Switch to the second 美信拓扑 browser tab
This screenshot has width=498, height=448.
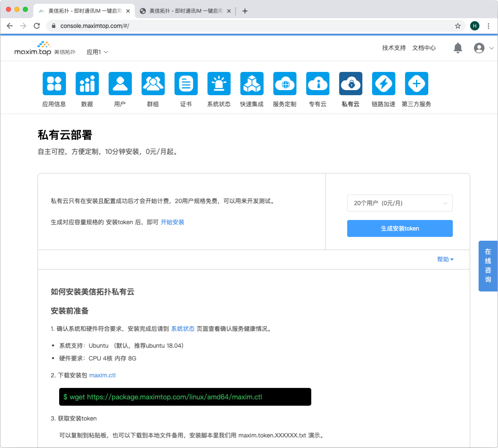186,11
